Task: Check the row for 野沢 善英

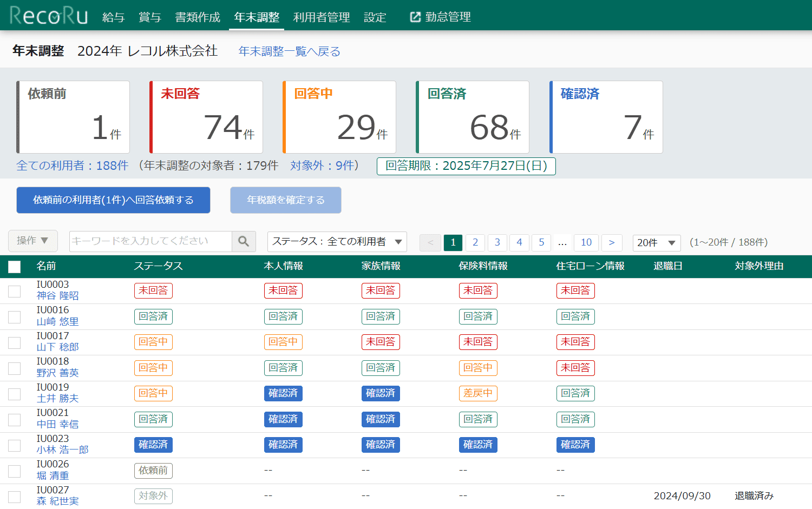Action: coord(15,368)
